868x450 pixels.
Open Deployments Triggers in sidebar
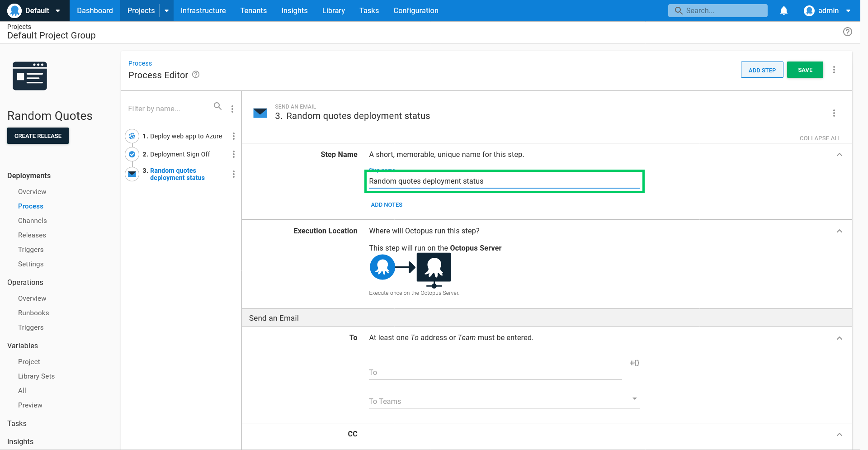coord(31,250)
